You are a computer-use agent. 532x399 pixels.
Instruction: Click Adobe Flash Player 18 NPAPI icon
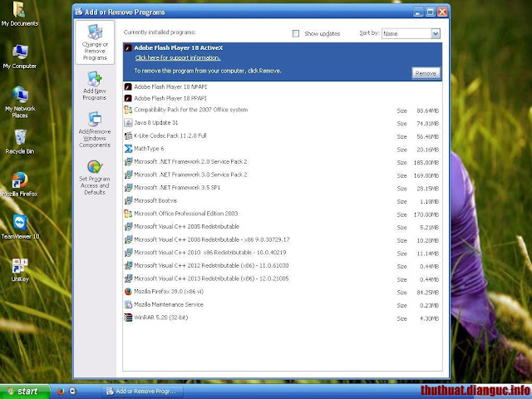tap(128, 86)
